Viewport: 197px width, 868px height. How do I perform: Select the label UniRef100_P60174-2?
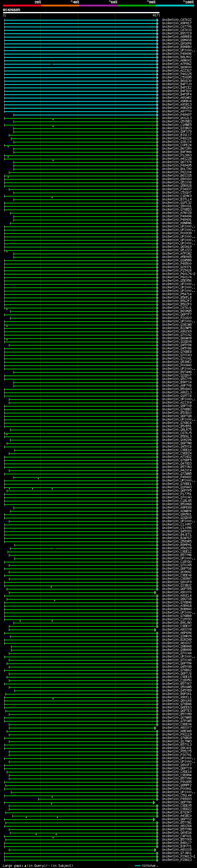click(179, 274)
